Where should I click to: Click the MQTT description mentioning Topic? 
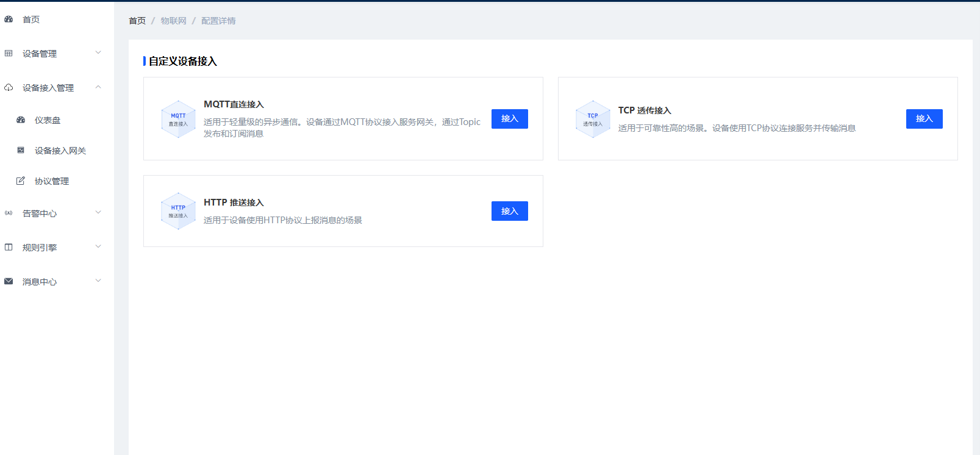pyautogui.click(x=342, y=127)
